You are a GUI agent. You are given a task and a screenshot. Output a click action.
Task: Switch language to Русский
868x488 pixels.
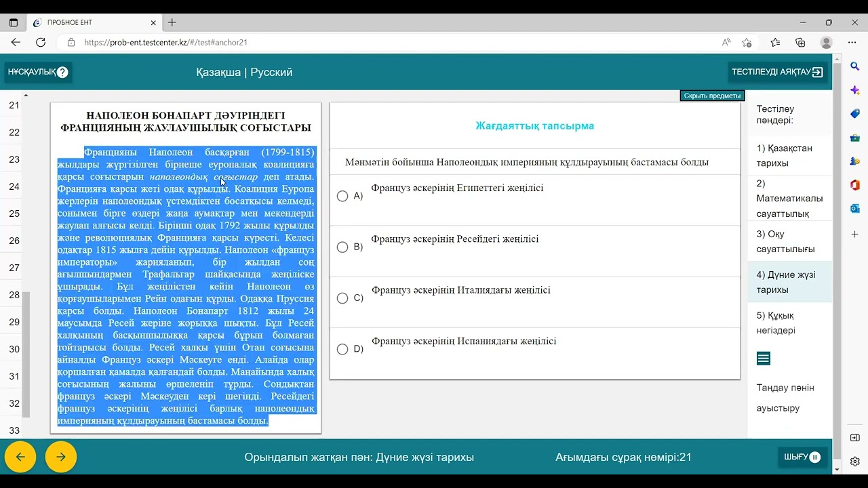271,72
